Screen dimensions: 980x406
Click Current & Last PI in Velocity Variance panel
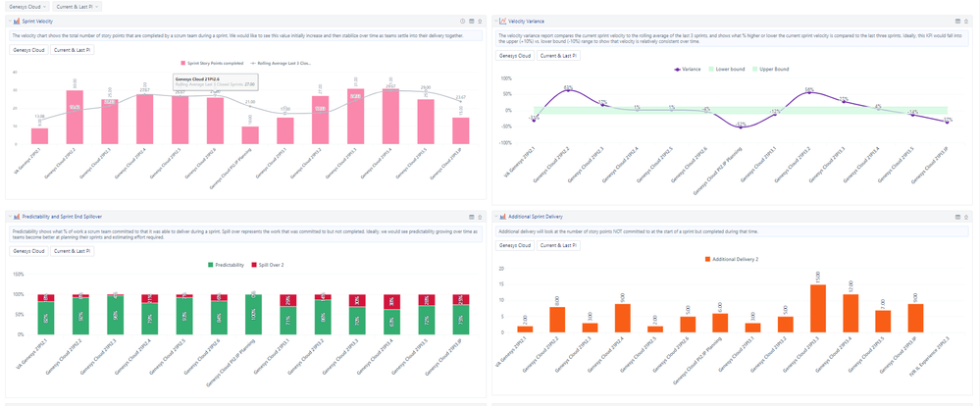coord(559,56)
